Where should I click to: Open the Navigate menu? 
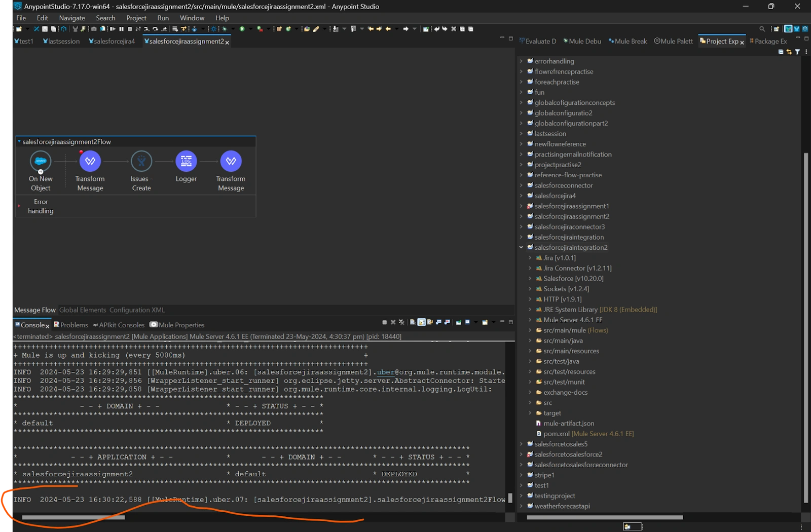72,18
